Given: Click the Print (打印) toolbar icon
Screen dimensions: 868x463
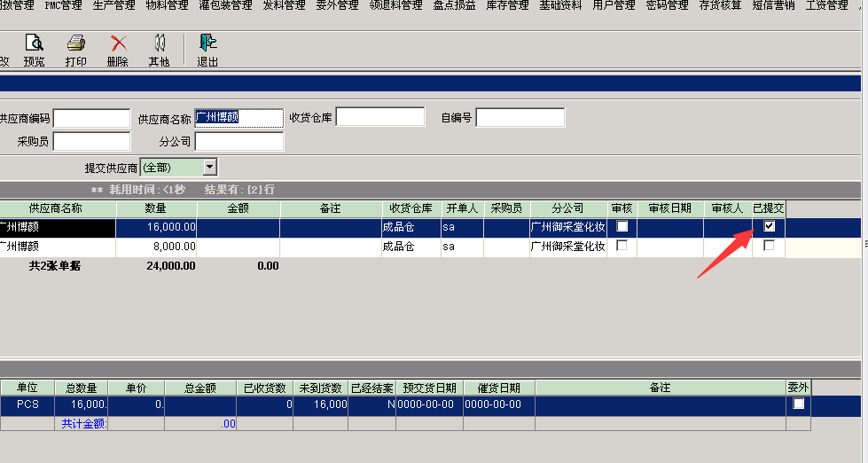Looking at the screenshot, I should [76, 50].
